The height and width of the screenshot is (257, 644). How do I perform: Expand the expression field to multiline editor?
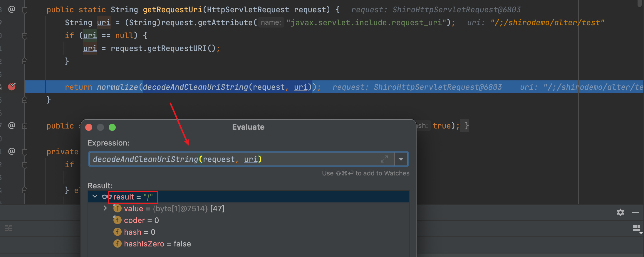(x=384, y=159)
